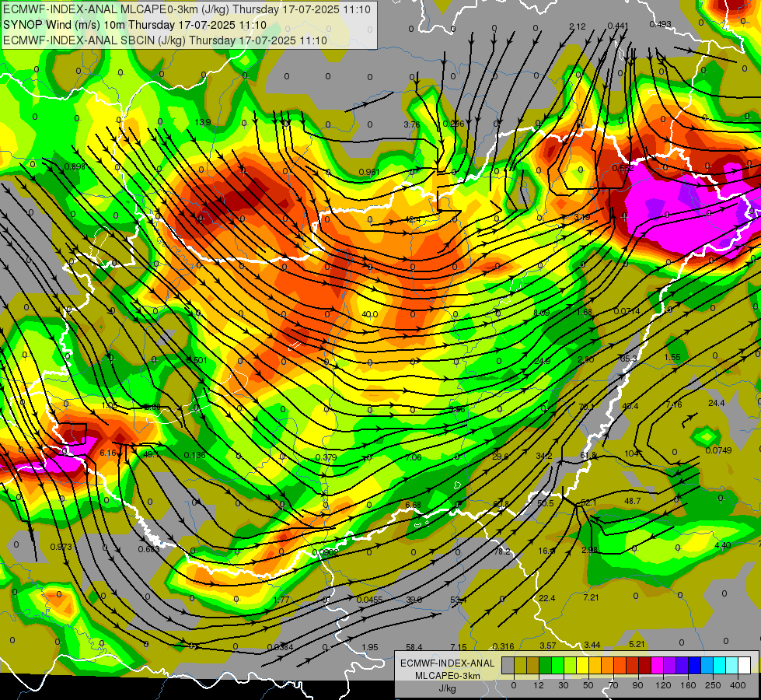Click legend scale value 90
The image size is (761, 700).
[x=637, y=685]
